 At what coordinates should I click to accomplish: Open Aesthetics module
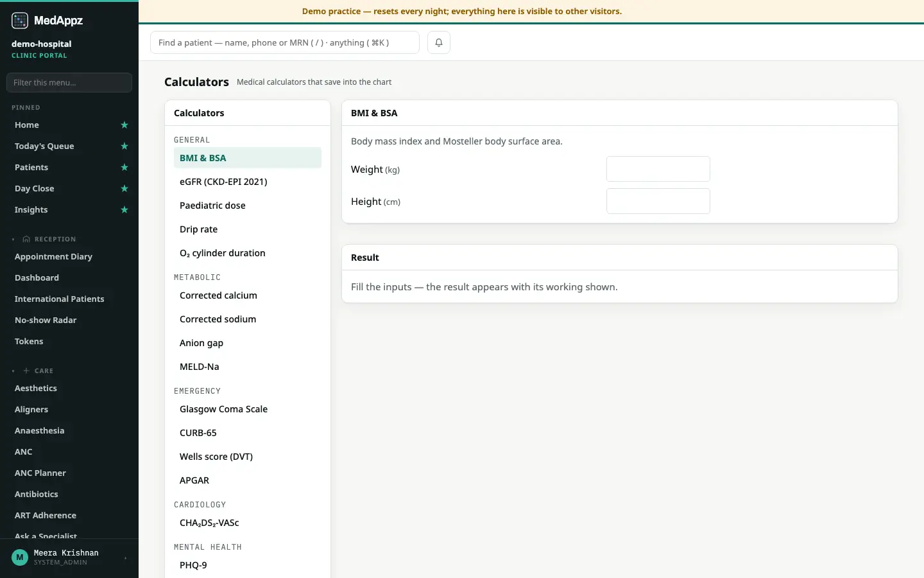[36, 389]
